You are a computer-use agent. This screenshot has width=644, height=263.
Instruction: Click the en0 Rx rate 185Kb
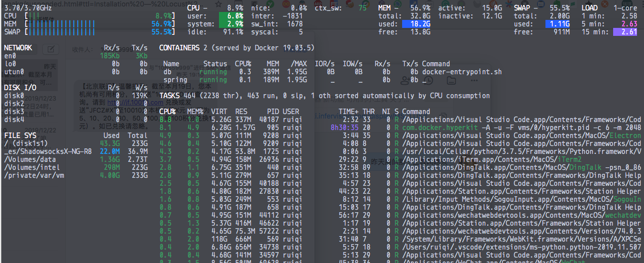point(109,56)
